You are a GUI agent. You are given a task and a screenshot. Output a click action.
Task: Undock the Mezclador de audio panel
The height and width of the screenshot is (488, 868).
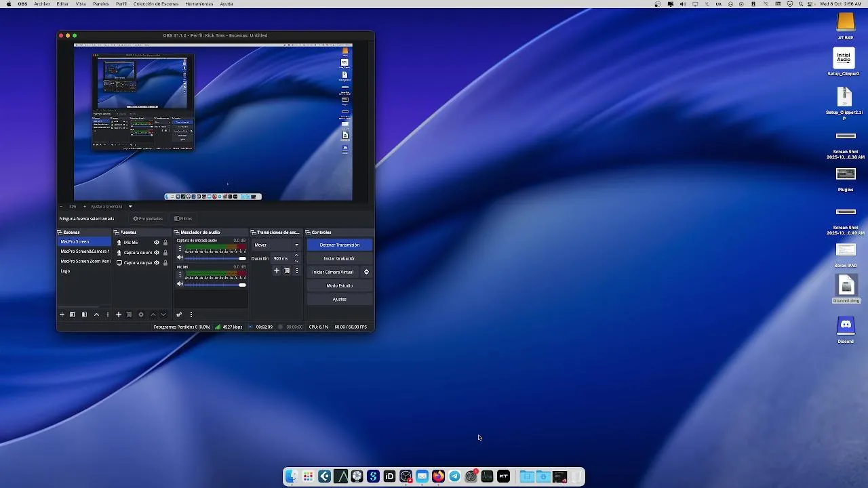click(x=177, y=232)
